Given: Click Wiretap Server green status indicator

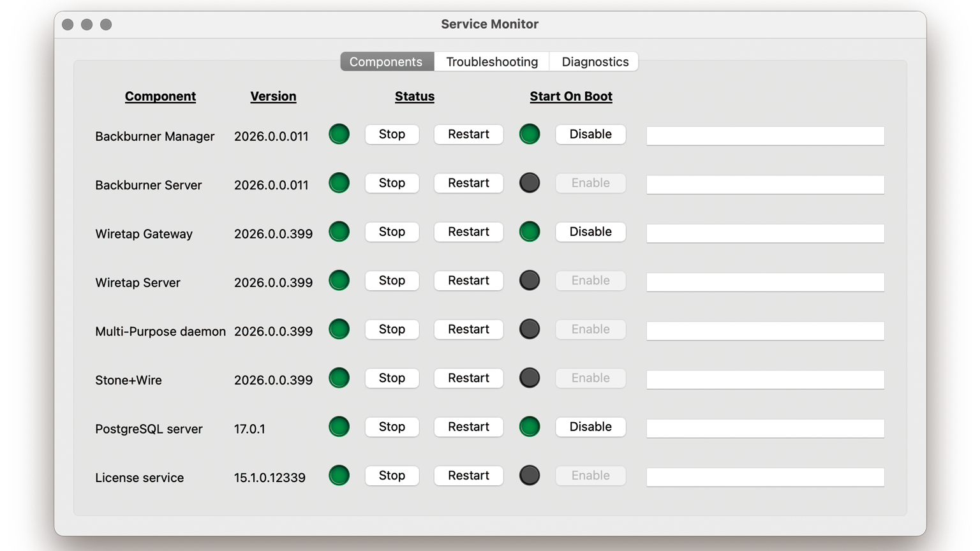Looking at the screenshot, I should (339, 281).
